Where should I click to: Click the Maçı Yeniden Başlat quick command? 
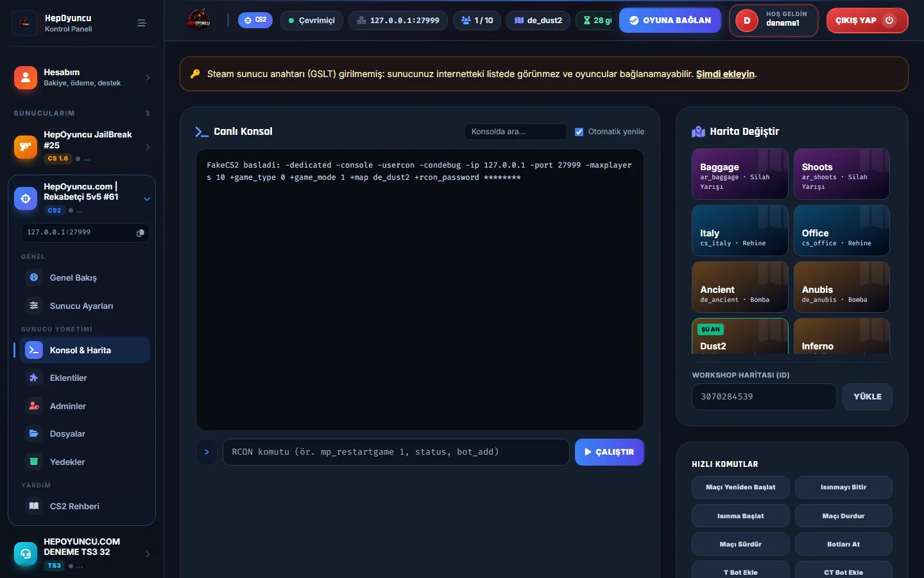(740, 487)
